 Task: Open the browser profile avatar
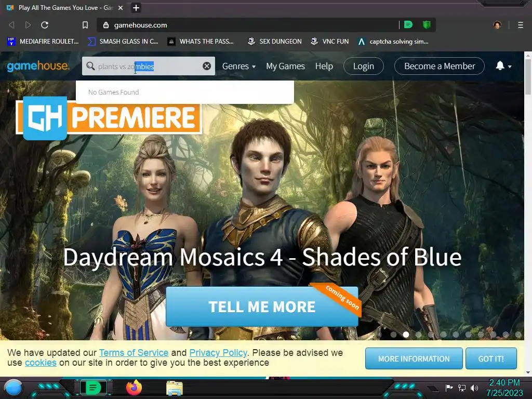click(x=497, y=25)
